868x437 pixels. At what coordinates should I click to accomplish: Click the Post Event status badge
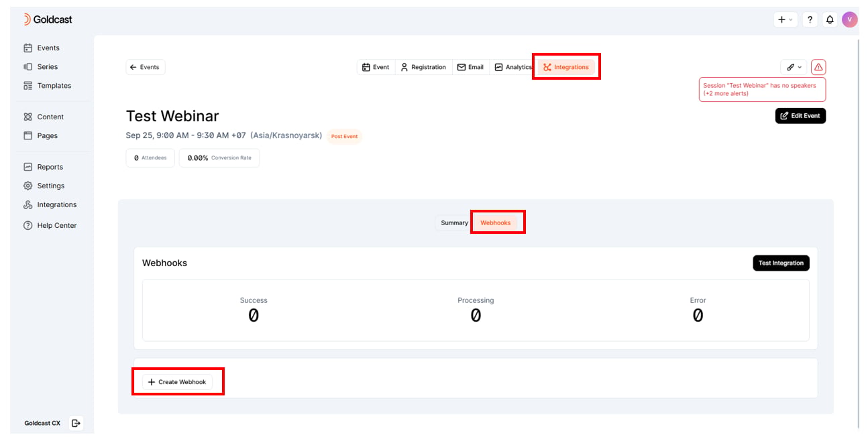pyautogui.click(x=344, y=136)
